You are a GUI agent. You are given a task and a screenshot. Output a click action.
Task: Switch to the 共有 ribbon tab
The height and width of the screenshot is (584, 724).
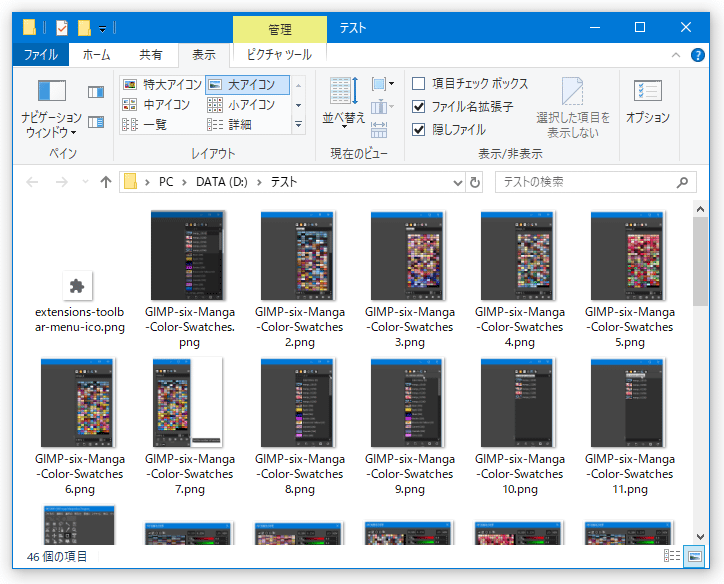click(151, 55)
